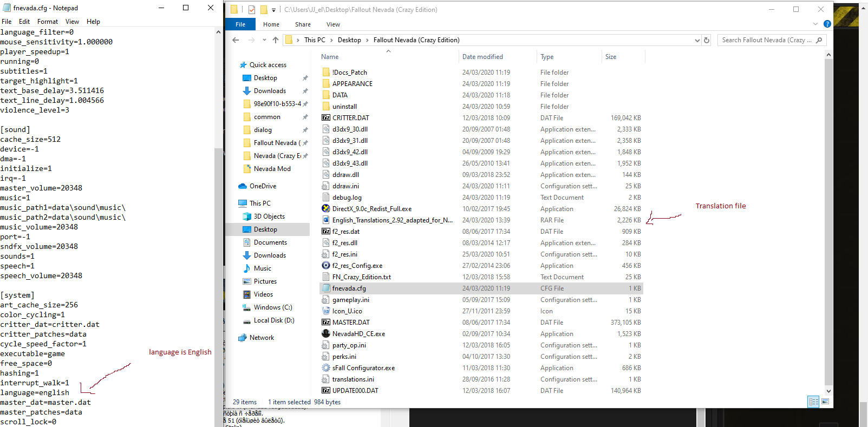
Task: Open Explorer Help question mark icon
Action: coord(827,24)
